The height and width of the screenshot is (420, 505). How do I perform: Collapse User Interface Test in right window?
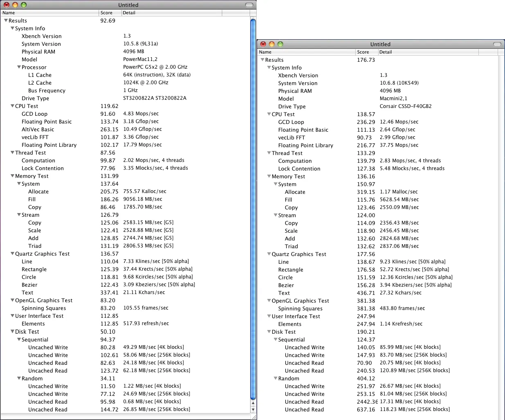(269, 316)
